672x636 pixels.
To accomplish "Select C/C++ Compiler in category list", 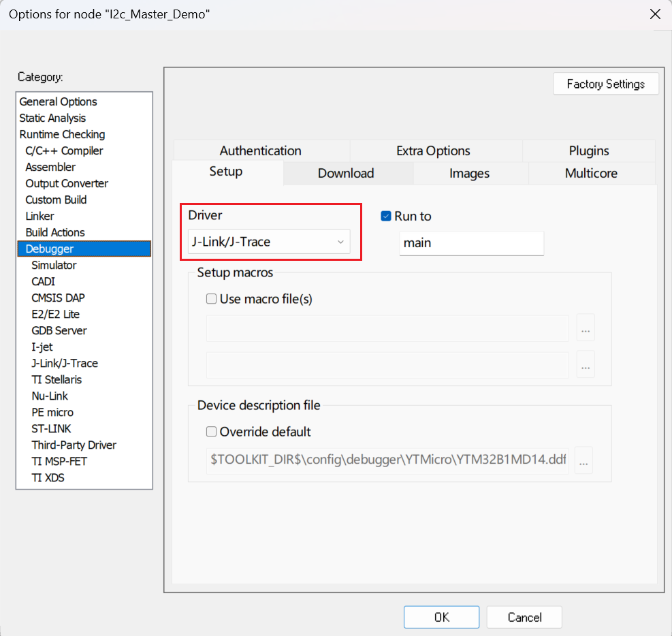I will (x=64, y=150).
